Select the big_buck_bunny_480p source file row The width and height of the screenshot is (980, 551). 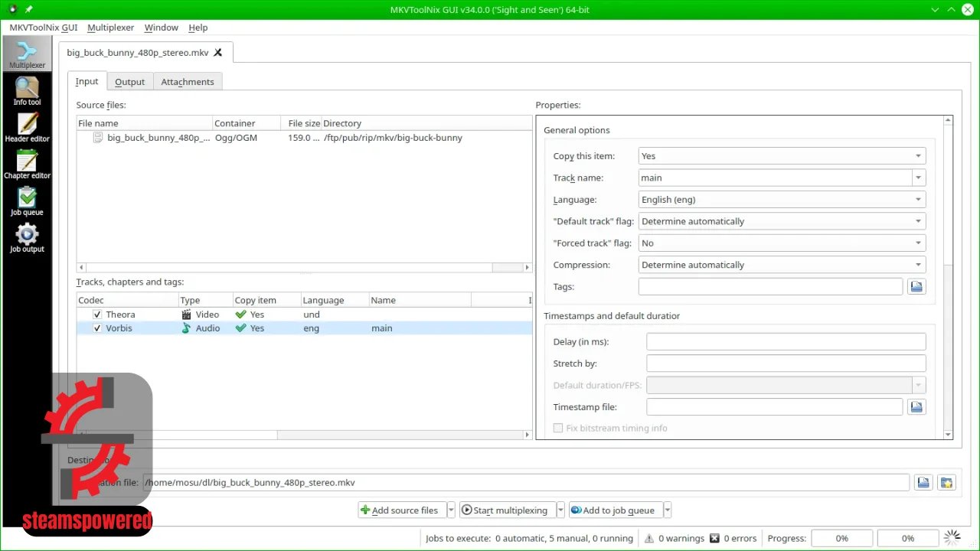click(304, 138)
